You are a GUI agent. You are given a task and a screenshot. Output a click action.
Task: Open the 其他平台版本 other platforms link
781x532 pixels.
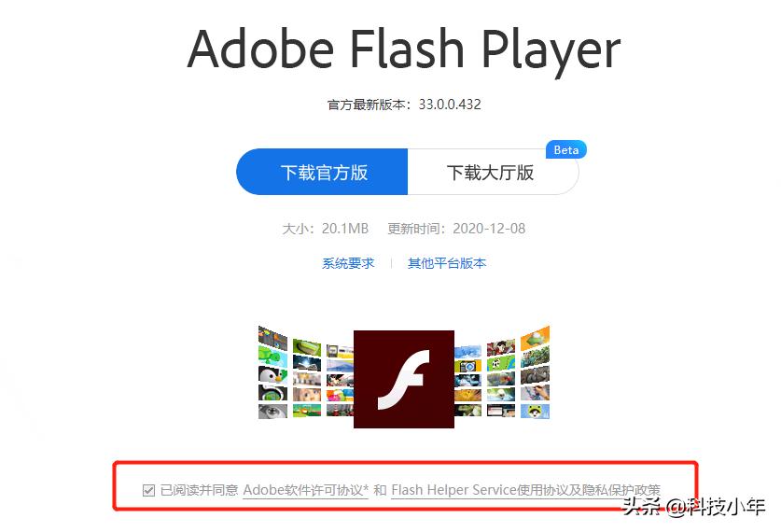coord(447,263)
